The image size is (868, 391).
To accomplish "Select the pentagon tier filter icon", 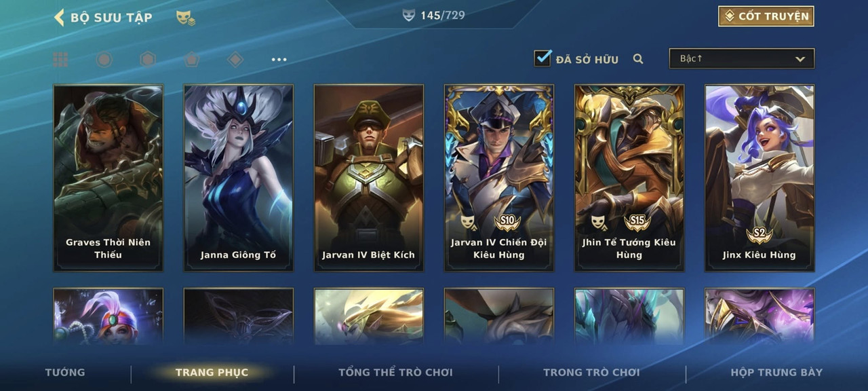I will coord(192,60).
